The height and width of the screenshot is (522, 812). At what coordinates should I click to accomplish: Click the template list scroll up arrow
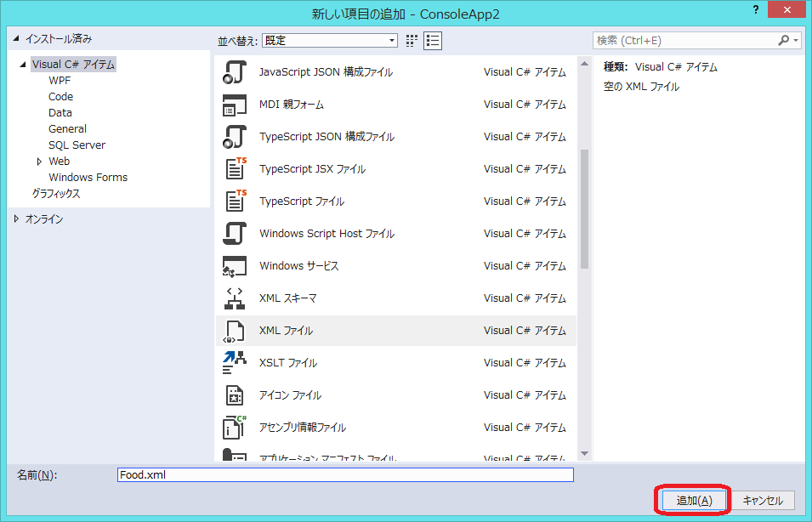(x=585, y=64)
